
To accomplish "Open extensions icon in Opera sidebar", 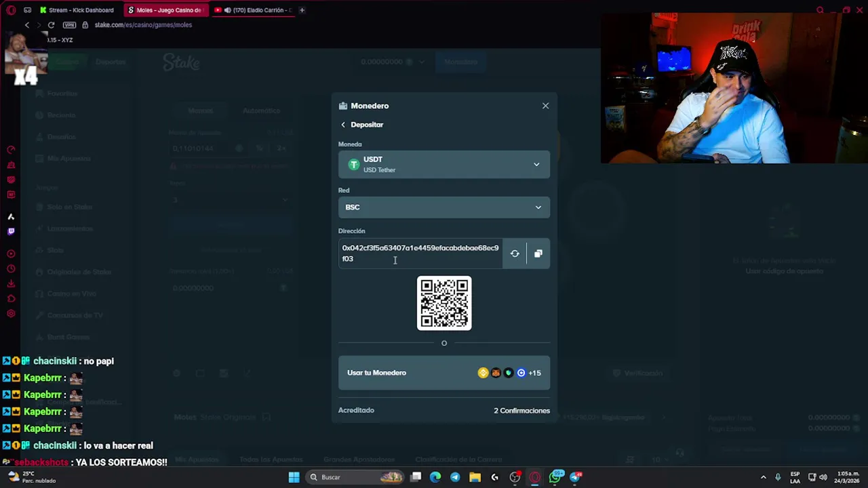I will (x=11, y=299).
